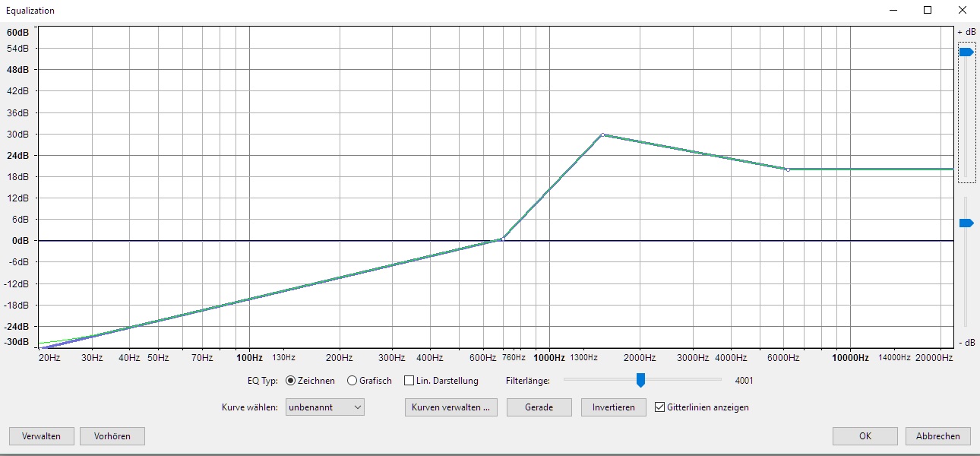Click the 100Hz frequency axis label

249,357
